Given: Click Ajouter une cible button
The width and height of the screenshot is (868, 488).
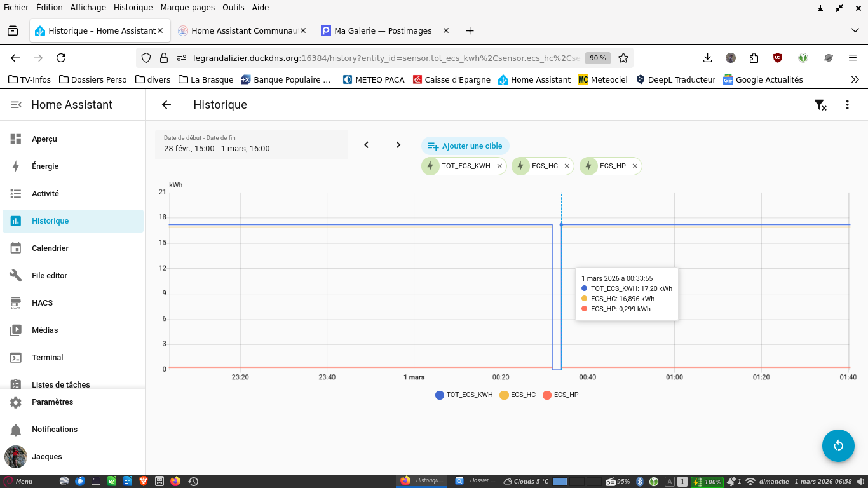Looking at the screenshot, I should click(465, 146).
